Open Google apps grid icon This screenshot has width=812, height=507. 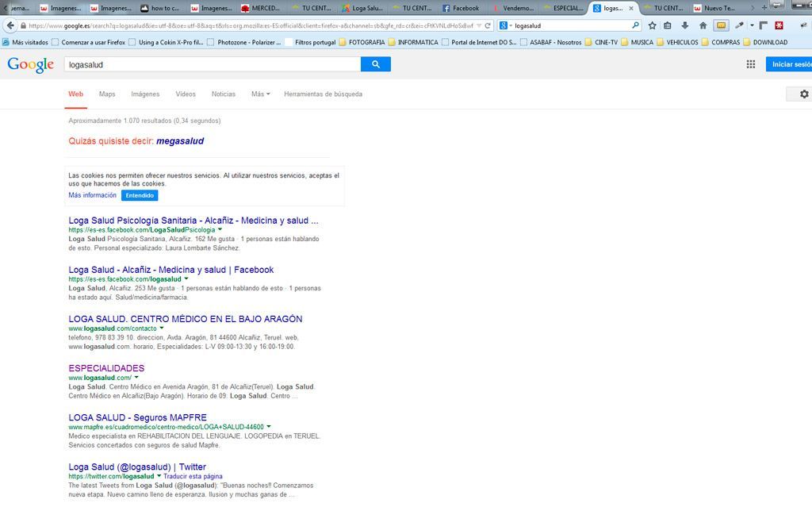pyautogui.click(x=750, y=64)
